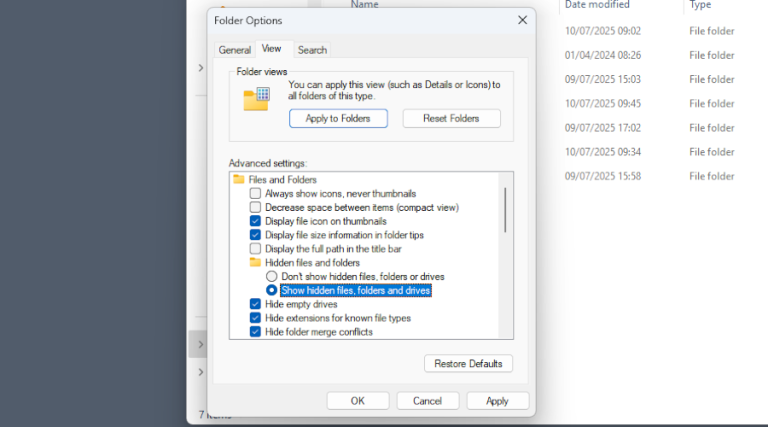Uncheck Hide extensions for known file types
Image resolution: width=768 pixels, height=427 pixels.
[x=255, y=318]
